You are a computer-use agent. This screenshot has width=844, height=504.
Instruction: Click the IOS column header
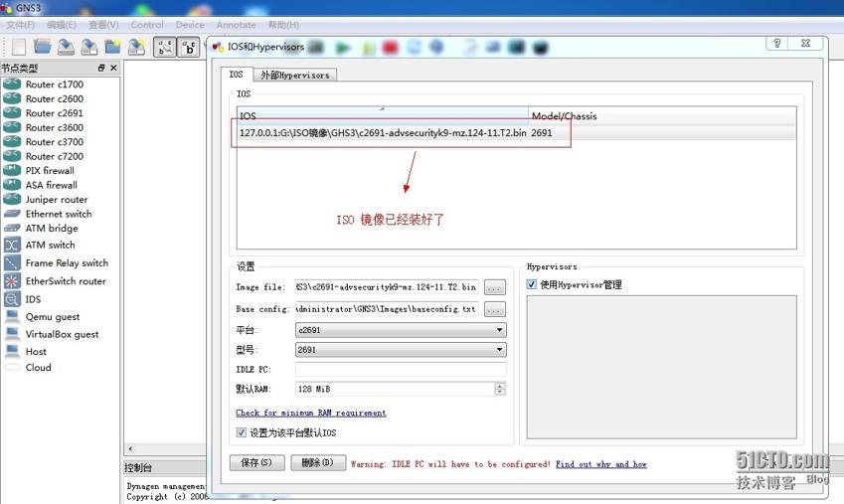click(x=382, y=115)
